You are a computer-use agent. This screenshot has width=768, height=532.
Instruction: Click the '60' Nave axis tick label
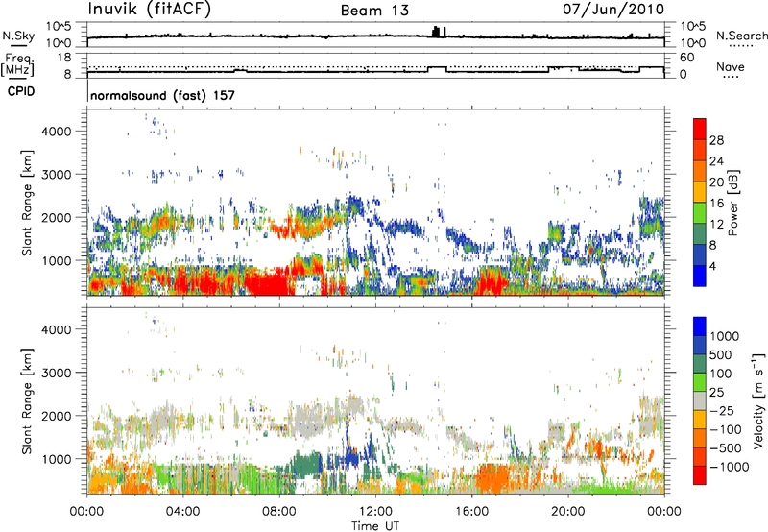[686, 58]
